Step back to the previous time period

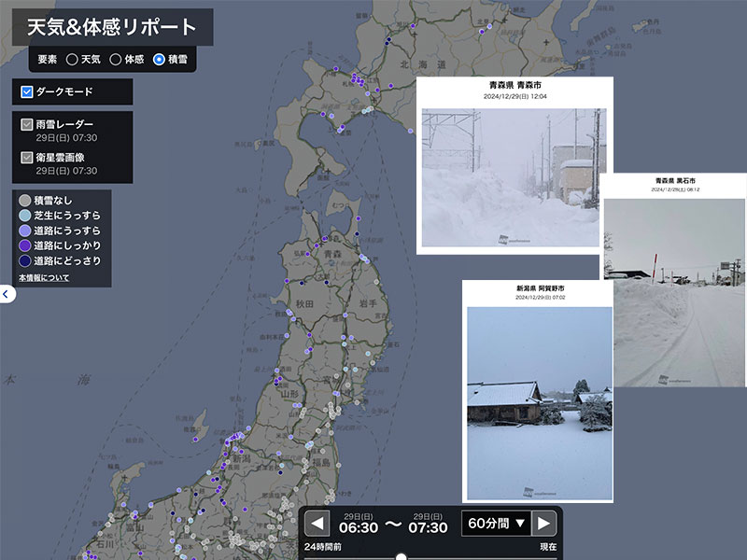coord(317,523)
